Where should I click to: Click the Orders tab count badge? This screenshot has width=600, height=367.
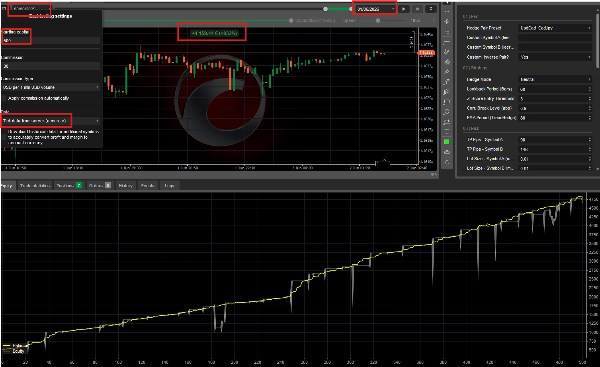coord(108,185)
